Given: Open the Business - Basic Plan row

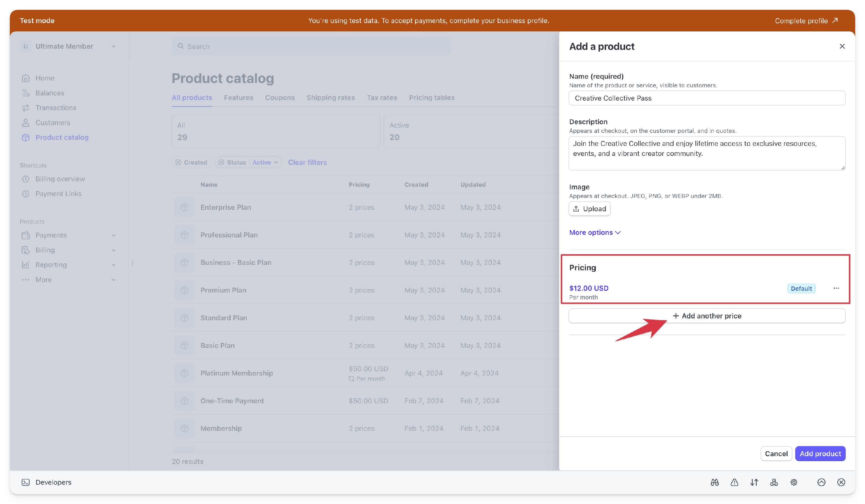Looking at the screenshot, I should tap(365, 263).
